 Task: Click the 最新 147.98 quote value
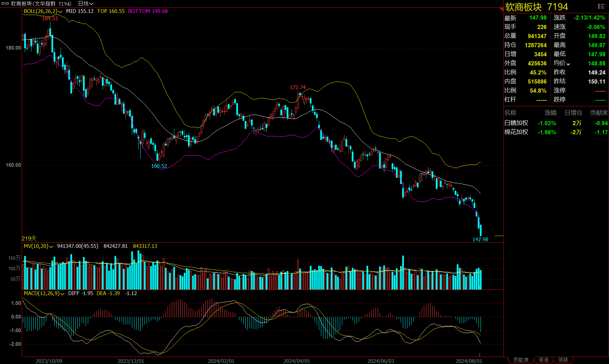pos(538,18)
